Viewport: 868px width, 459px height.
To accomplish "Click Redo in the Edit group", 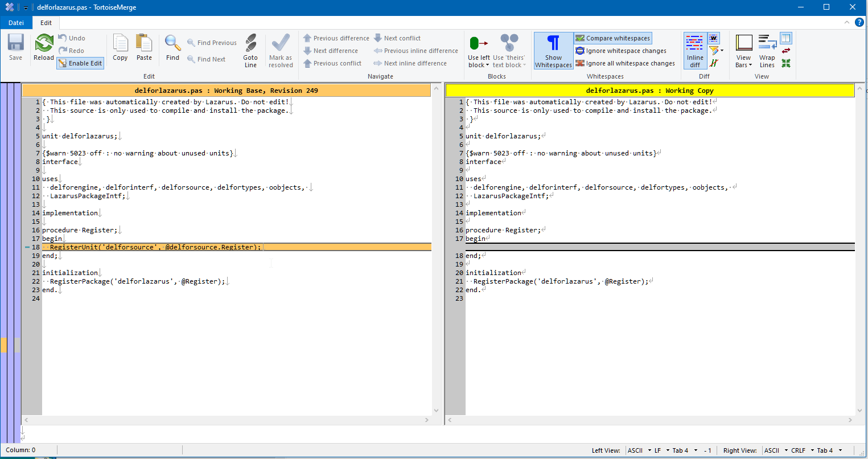I will (x=72, y=51).
